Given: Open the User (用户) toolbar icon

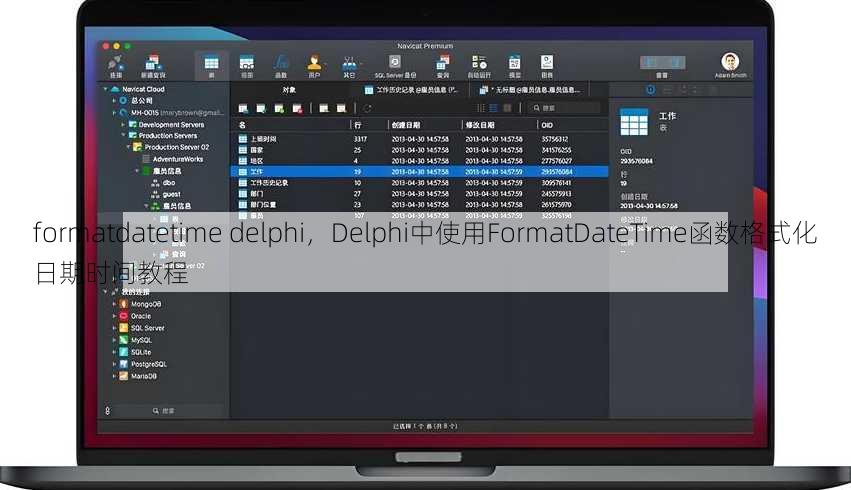Looking at the screenshot, I should [314, 66].
